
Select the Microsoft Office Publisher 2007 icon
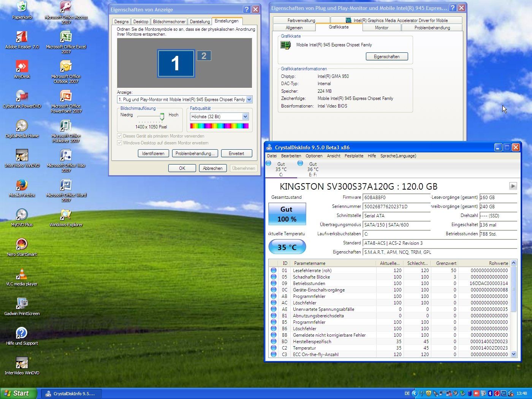(x=66, y=131)
